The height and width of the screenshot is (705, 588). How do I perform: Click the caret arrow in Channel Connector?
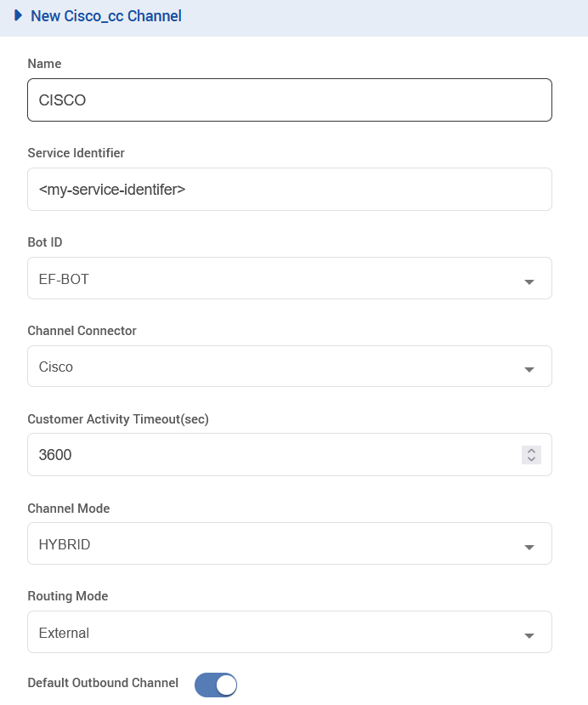pyautogui.click(x=529, y=369)
